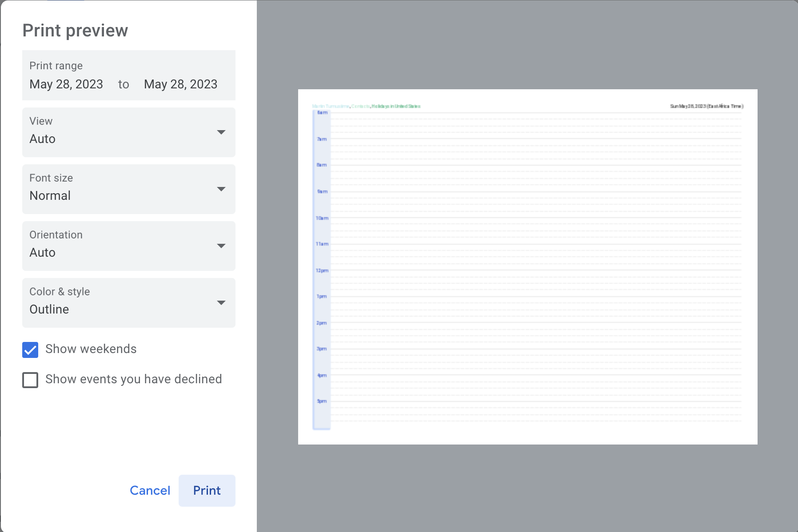Cancel the print preview dialog
Viewport: 798px width, 532px height.
tap(150, 490)
